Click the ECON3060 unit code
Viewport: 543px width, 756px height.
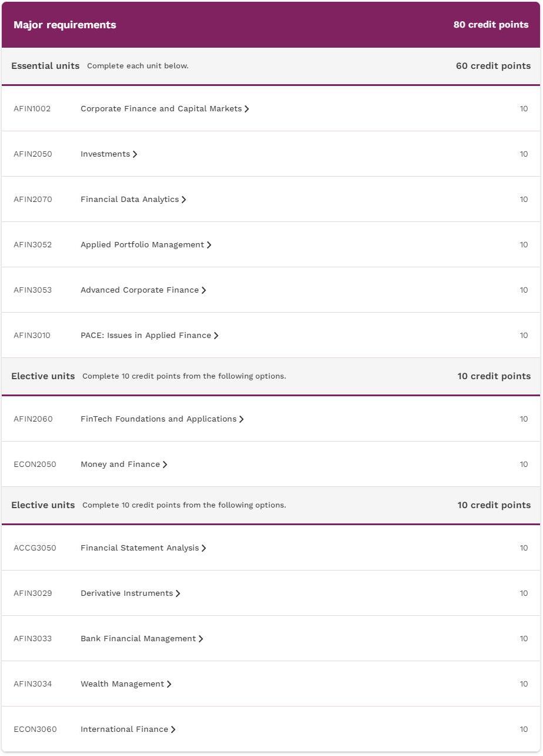35,730
